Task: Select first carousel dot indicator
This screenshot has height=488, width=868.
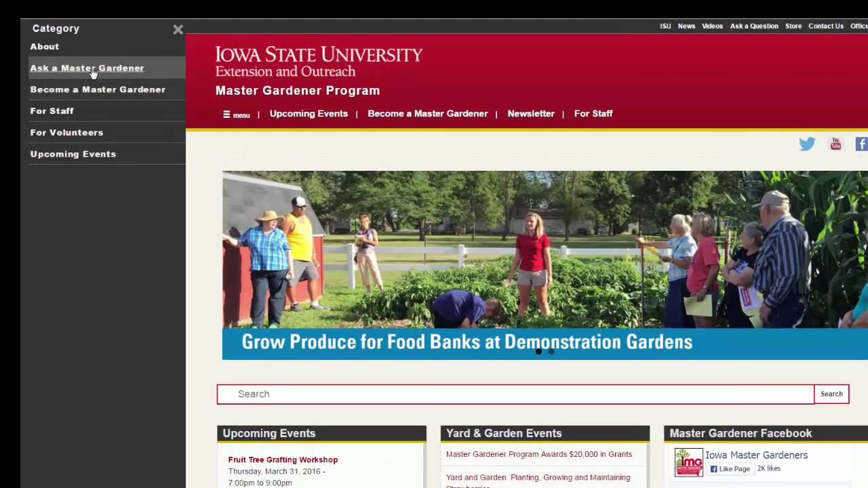Action: 538,351
